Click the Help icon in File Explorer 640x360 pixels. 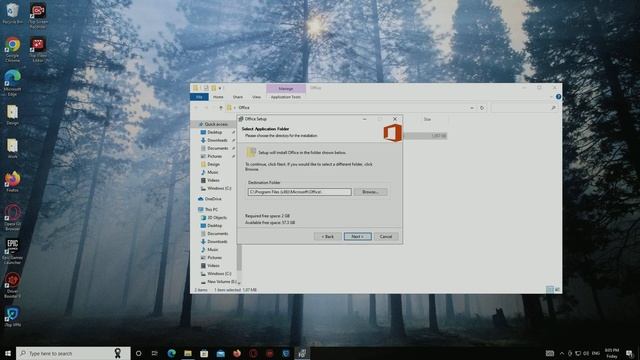558,97
